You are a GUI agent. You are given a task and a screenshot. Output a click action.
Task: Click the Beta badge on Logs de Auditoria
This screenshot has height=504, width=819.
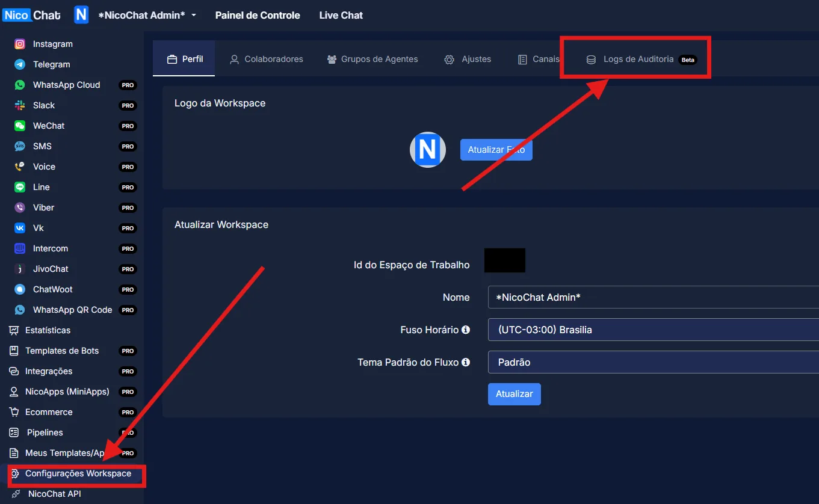[x=688, y=60]
